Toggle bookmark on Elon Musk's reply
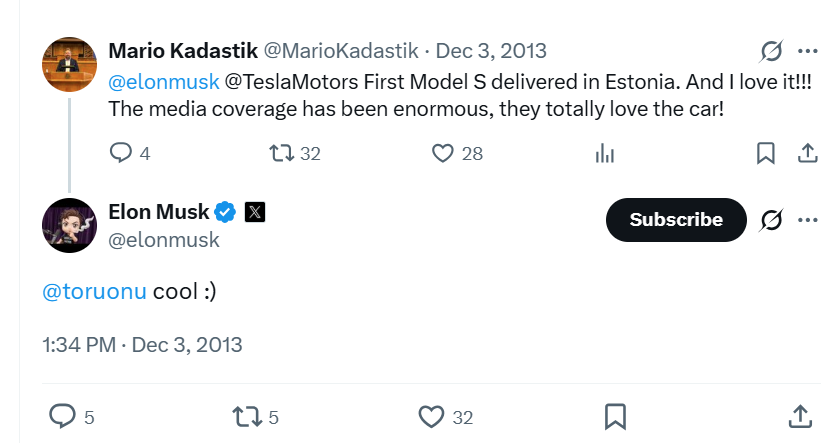 tap(616, 416)
